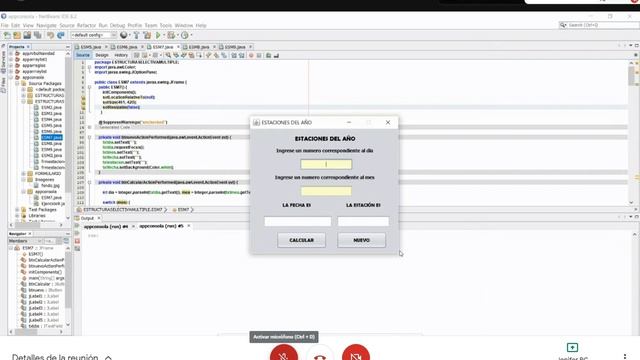Toggle code fold beside ESM7 constructor
Viewport: 640px width, 360px height.
[x=89, y=87]
